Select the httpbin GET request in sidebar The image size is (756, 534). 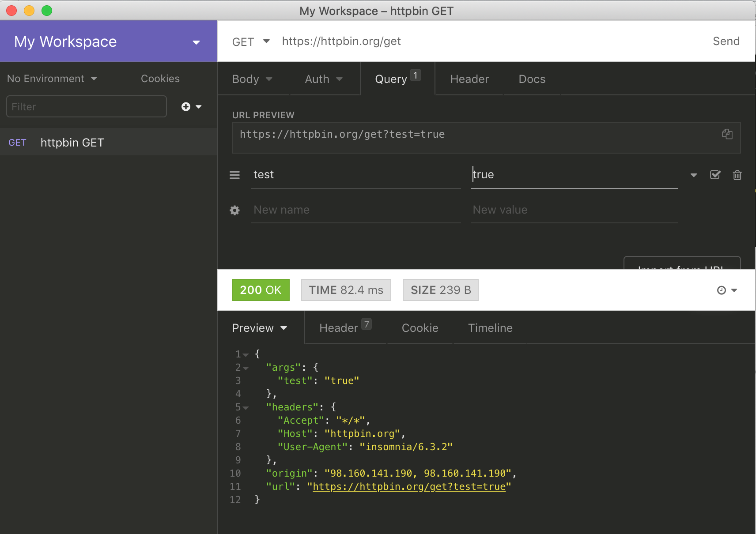coord(109,142)
